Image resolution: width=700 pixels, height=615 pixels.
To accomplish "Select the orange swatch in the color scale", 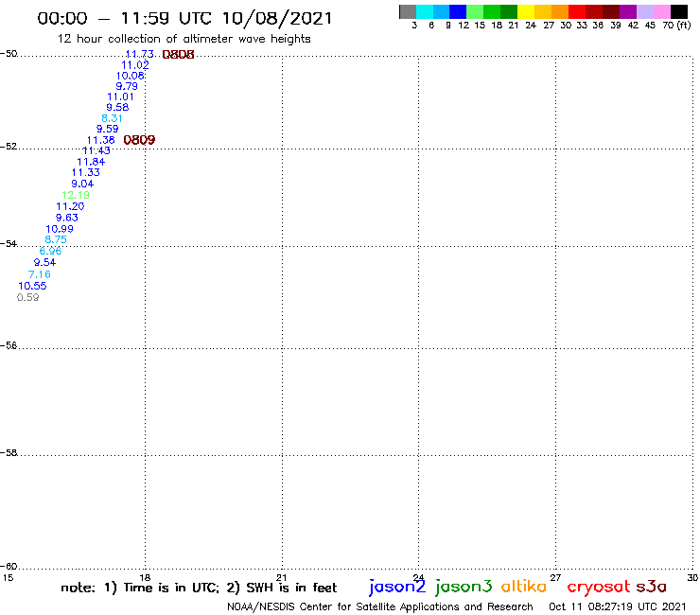I will point(560,11).
